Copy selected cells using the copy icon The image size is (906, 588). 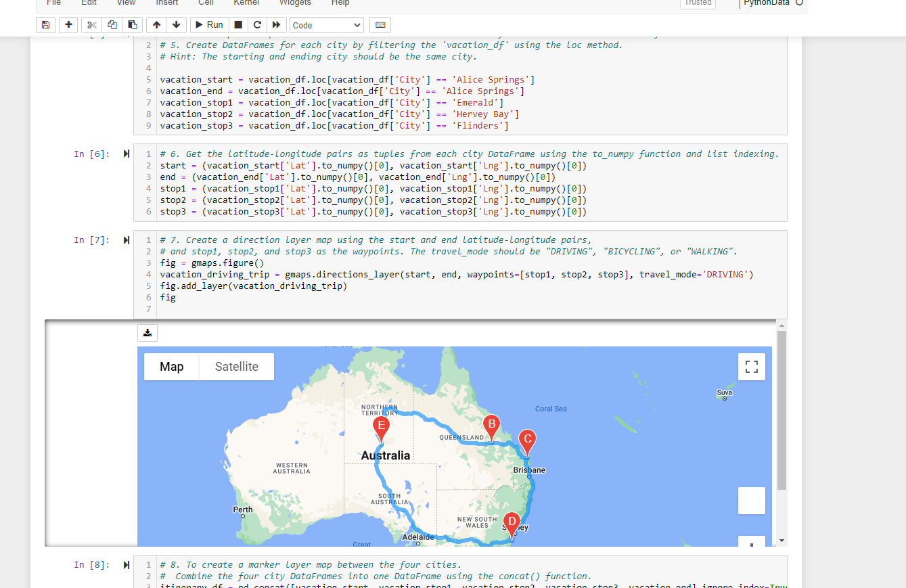point(112,25)
